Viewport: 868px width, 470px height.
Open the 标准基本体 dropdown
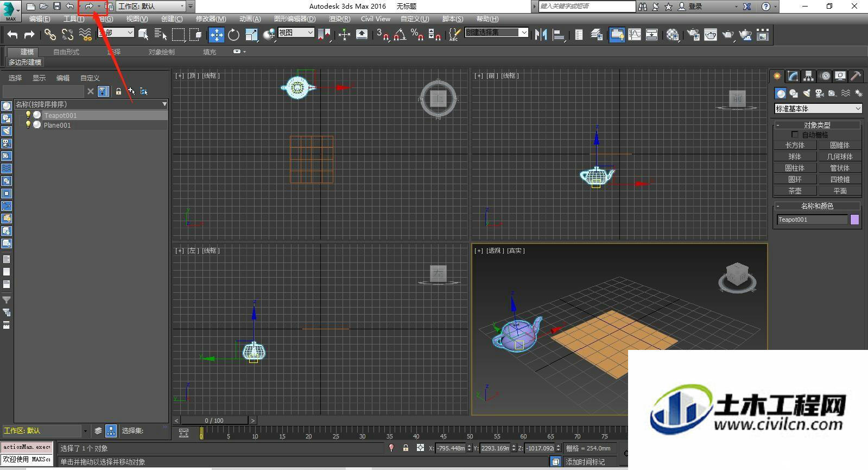[x=818, y=109]
